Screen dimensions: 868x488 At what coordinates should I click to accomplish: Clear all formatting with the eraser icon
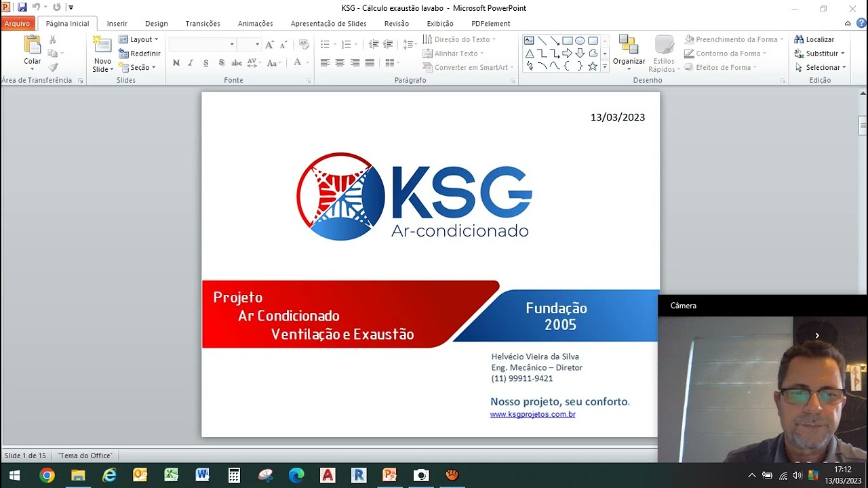click(x=304, y=45)
